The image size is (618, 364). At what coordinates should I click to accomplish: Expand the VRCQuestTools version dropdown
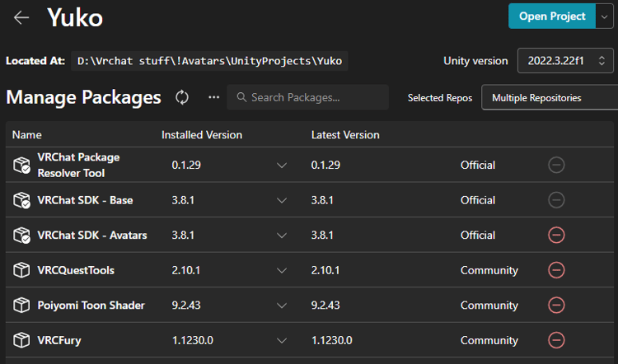click(282, 270)
